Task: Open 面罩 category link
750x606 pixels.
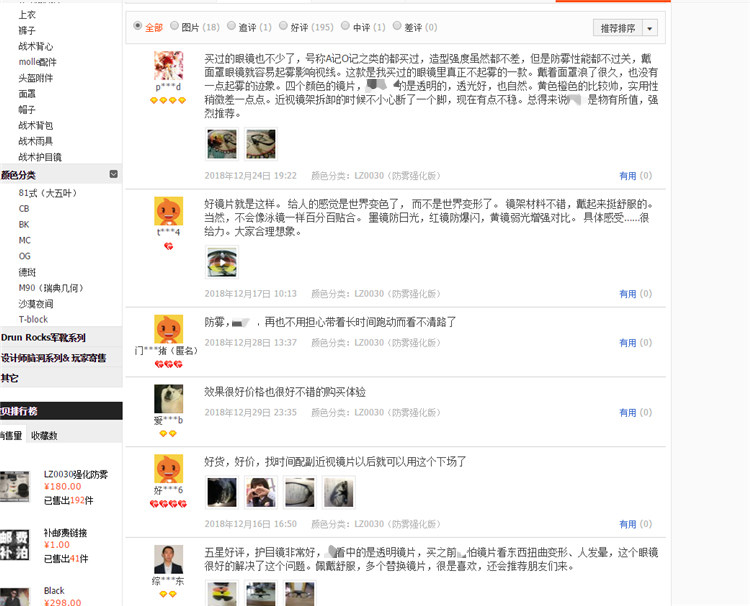Action: (x=27, y=94)
